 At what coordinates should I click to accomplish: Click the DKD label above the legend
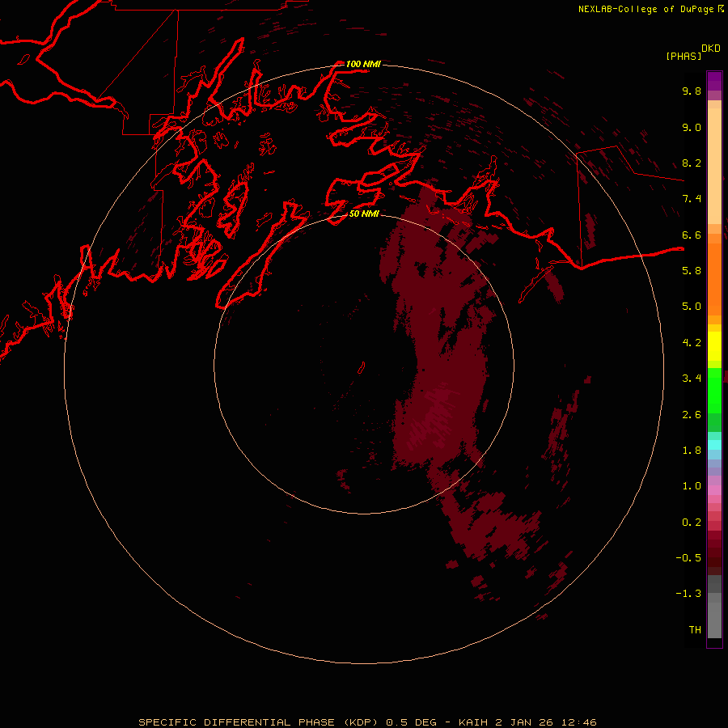pos(711,49)
